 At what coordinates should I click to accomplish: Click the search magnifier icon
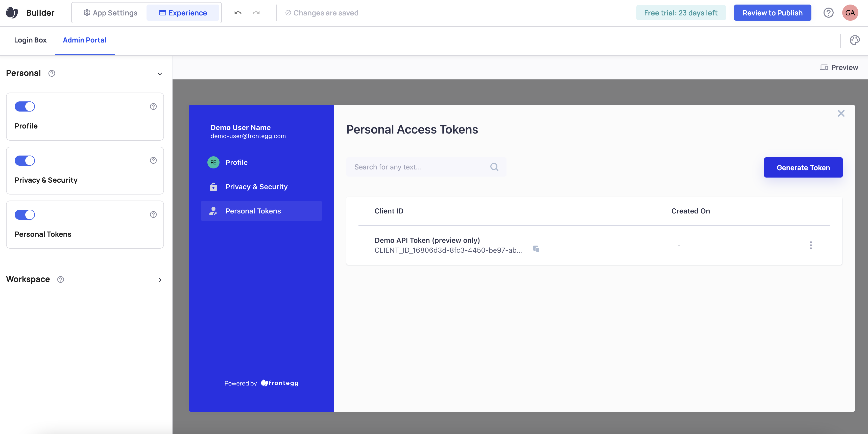point(494,167)
